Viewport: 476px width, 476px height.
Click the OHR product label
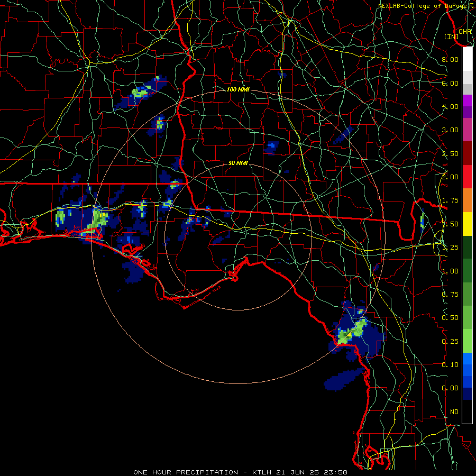(x=465, y=31)
